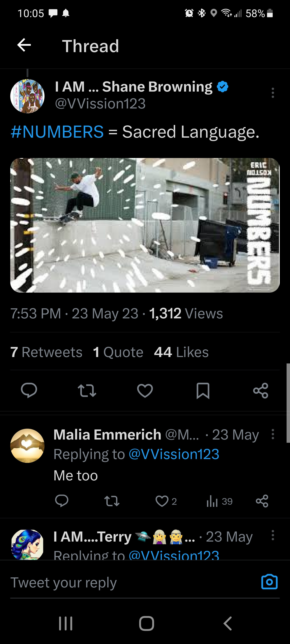This screenshot has height=644, width=290.
Task: View the 1 Quote tweet
Action: tap(118, 352)
